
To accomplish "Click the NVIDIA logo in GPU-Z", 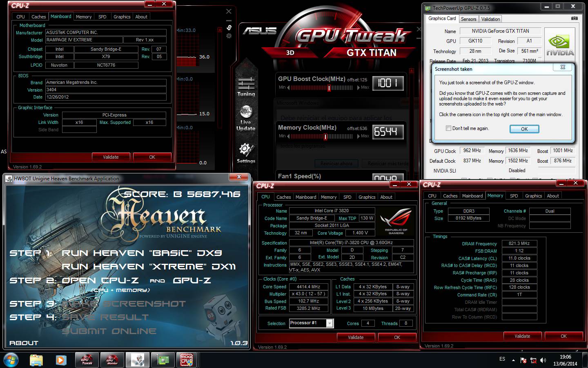I will (560, 45).
